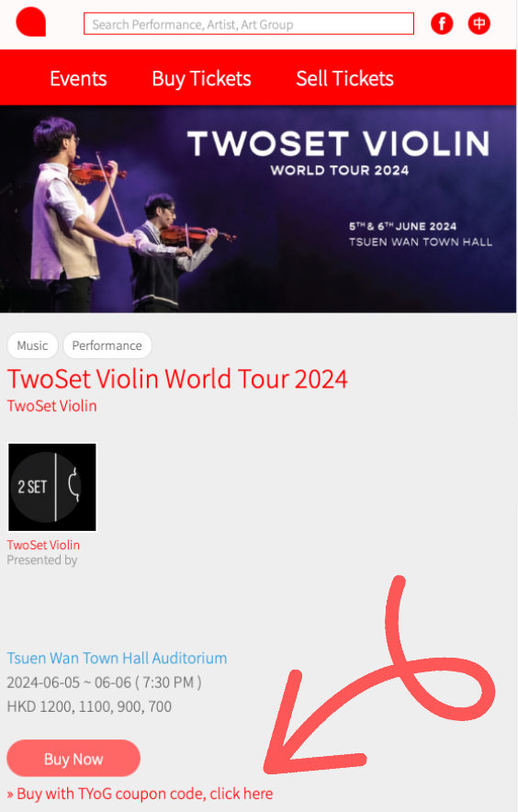Open the Events menu
518x812 pixels.
point(78,79)
